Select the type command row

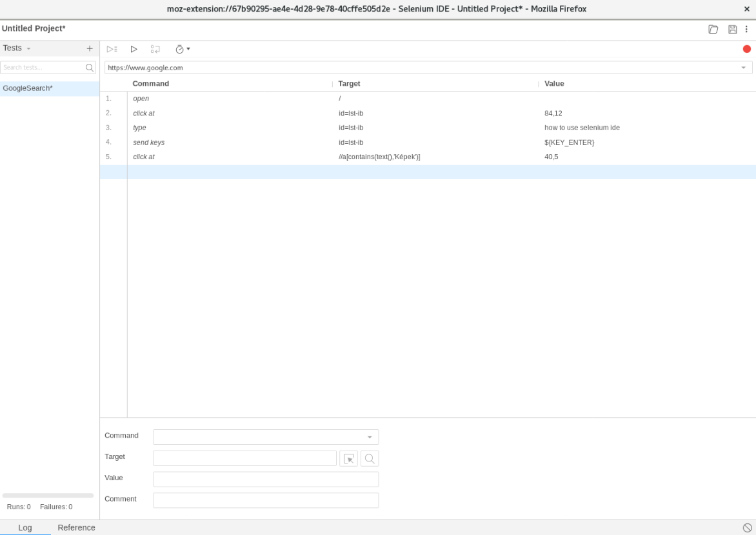pos(428,128)
